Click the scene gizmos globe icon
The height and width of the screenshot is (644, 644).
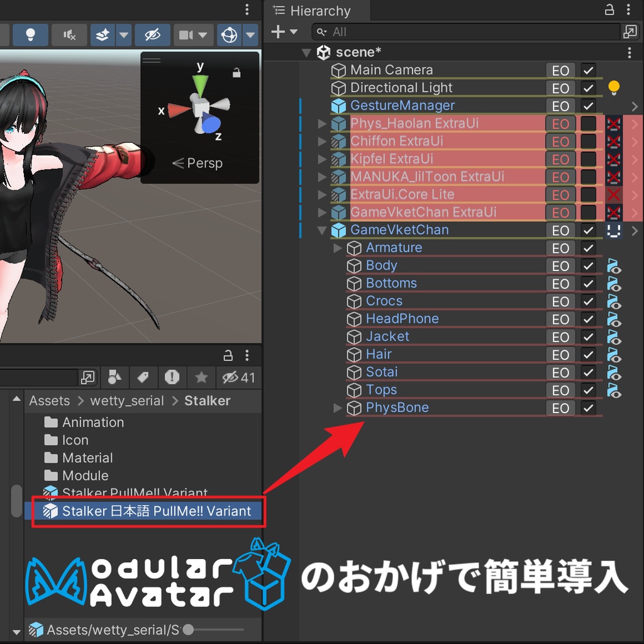click(x=228, y=35)
